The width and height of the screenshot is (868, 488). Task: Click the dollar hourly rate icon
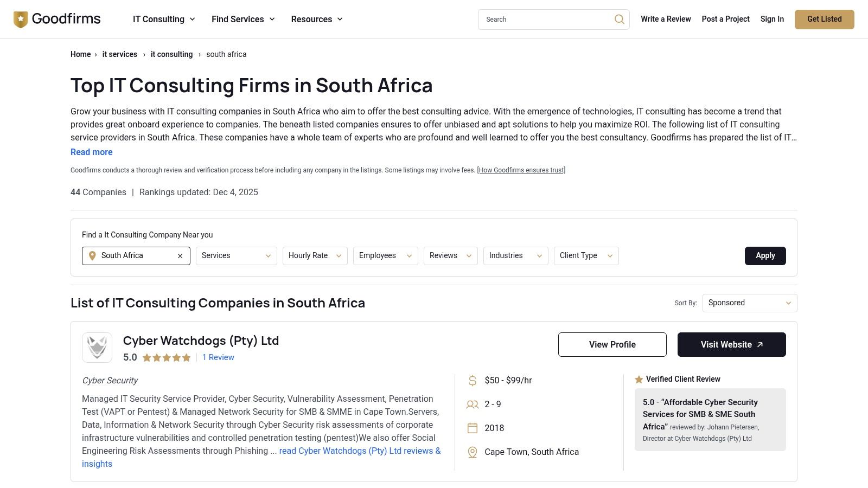coord(473,381)
